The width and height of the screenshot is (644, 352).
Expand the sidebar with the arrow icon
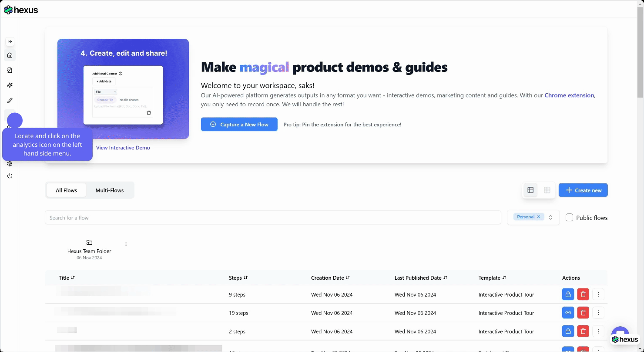pos(10,41)
